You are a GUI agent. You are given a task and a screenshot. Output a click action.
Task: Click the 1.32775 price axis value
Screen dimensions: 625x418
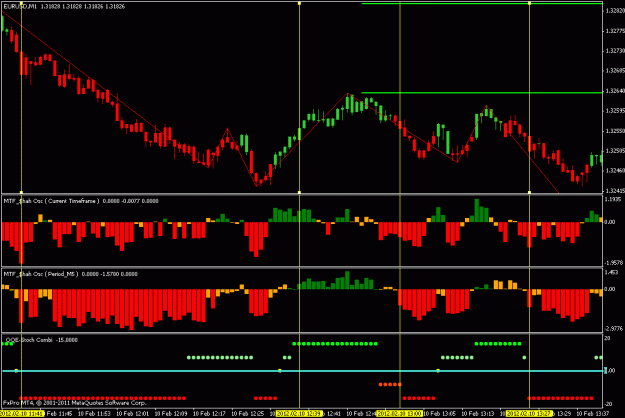pos(615,31)
